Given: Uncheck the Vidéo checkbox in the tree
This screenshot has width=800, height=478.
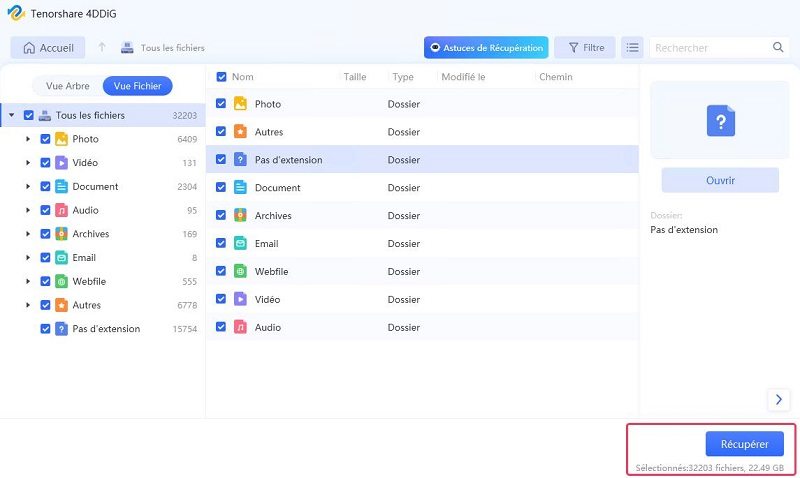Looking at the screenshot, I should pyautogui.click(x=45, y=163).
